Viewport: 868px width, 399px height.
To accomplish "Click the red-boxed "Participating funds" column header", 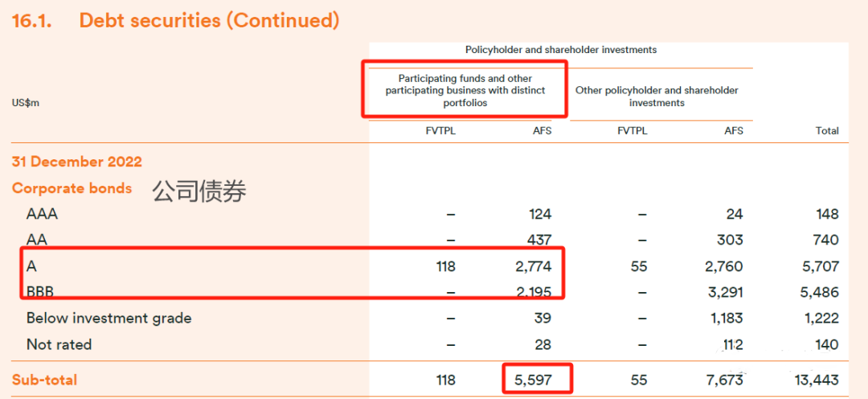I will coord(465,90).
